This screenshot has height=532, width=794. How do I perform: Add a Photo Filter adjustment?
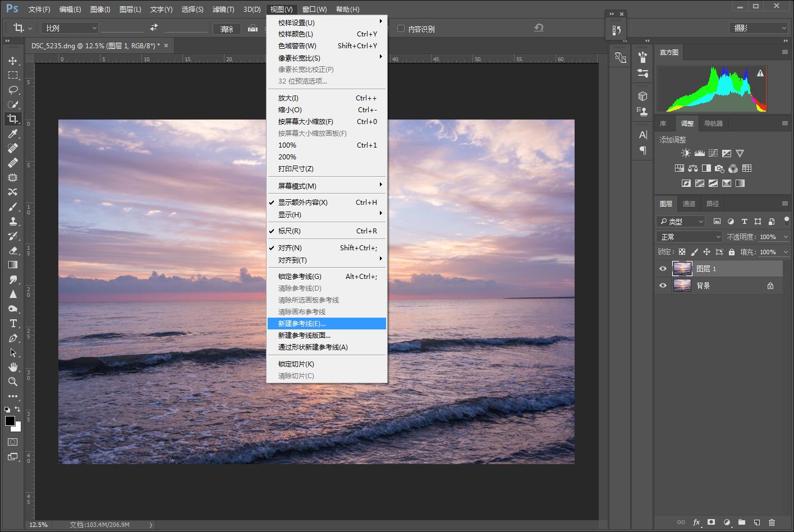[x=719, y=168]
